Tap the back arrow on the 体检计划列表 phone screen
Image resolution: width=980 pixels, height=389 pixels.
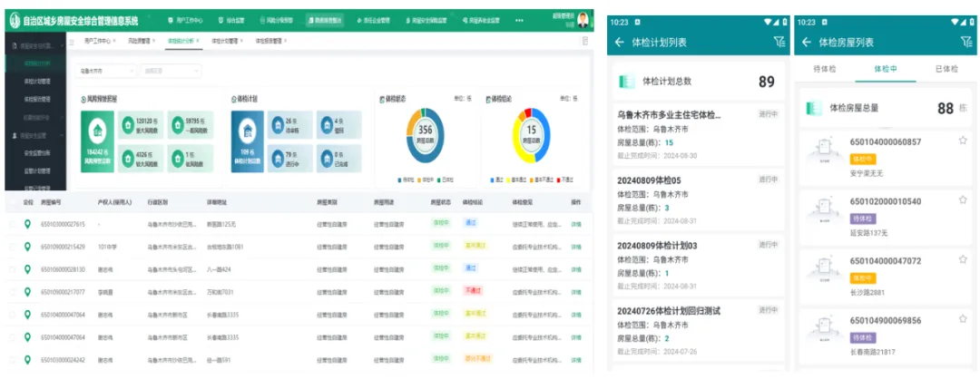[620, 43]
